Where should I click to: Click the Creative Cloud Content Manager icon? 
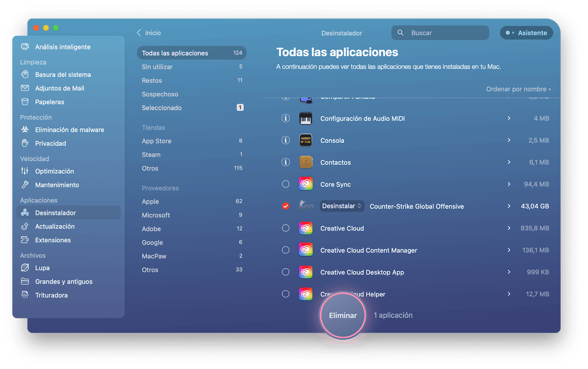(x=306, y=250)
